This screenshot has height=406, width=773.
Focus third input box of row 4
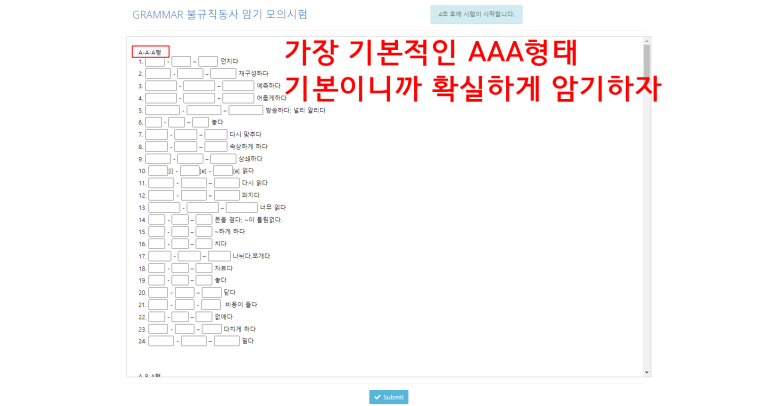click(238, 98)
